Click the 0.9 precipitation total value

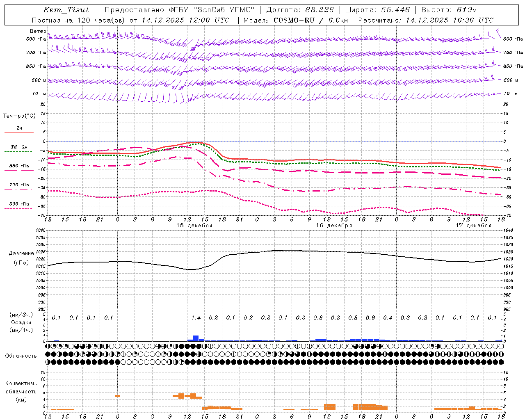point(370,317)
